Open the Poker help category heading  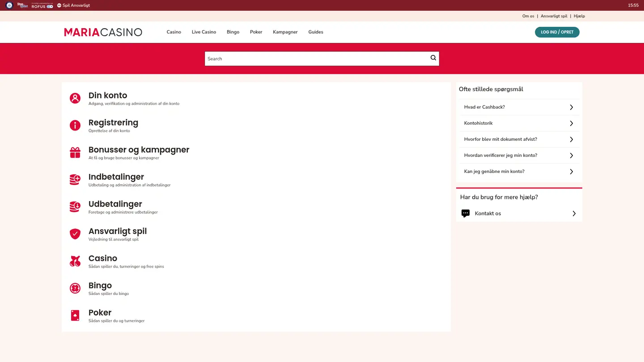(100, 312)
